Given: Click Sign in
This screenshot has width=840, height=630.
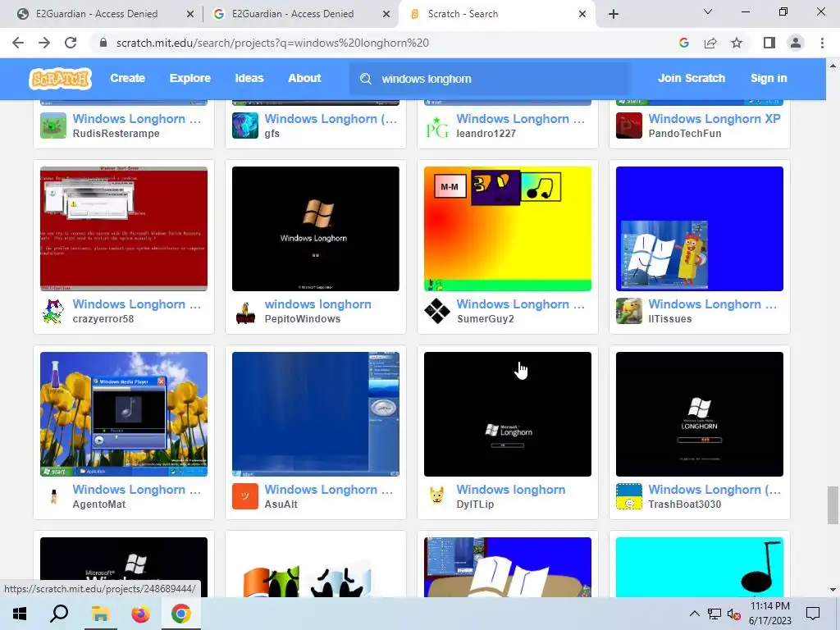Looking at the screenshot, I should point(768,78).
